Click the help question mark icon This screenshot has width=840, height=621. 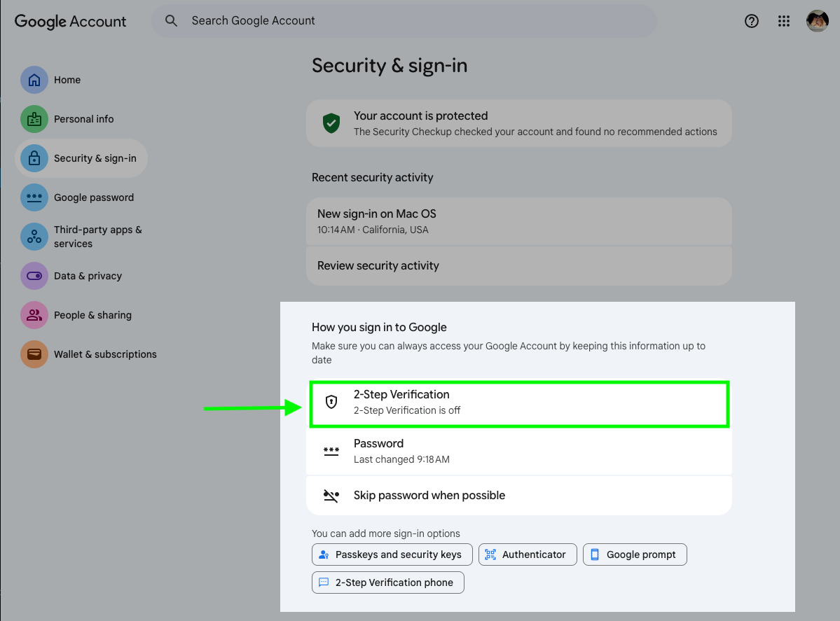point(751,21)
